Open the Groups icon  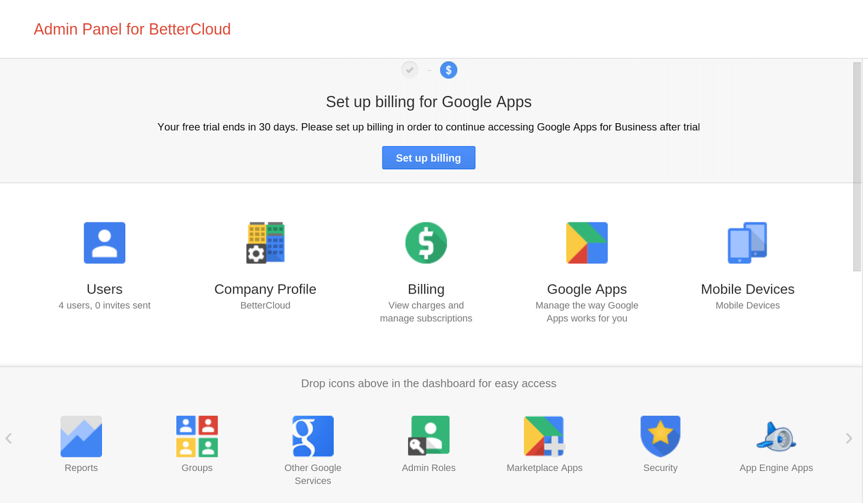(197, 436)
